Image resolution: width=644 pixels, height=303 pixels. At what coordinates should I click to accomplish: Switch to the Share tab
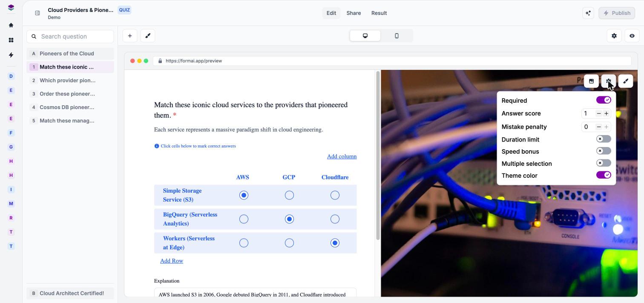354,13
